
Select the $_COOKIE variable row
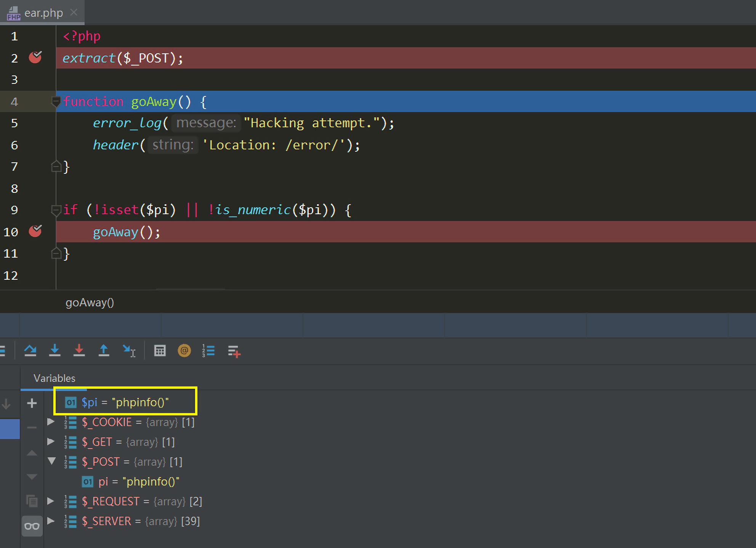129,422
